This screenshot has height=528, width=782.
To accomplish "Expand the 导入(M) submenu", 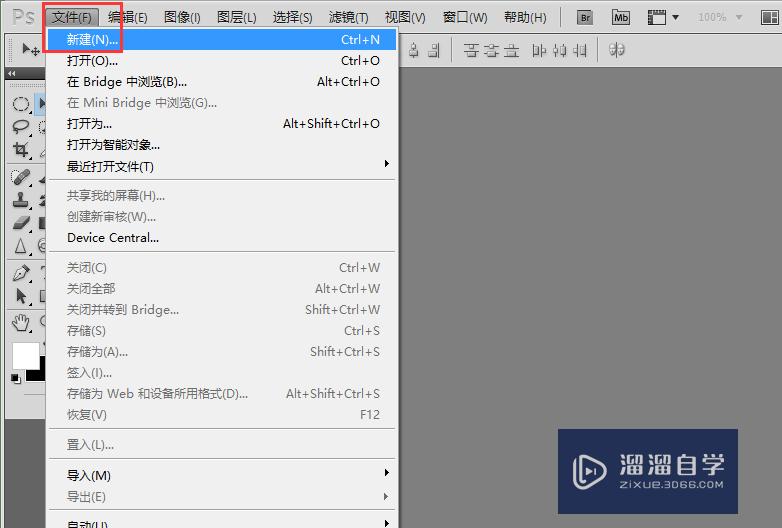I will 222,475.
